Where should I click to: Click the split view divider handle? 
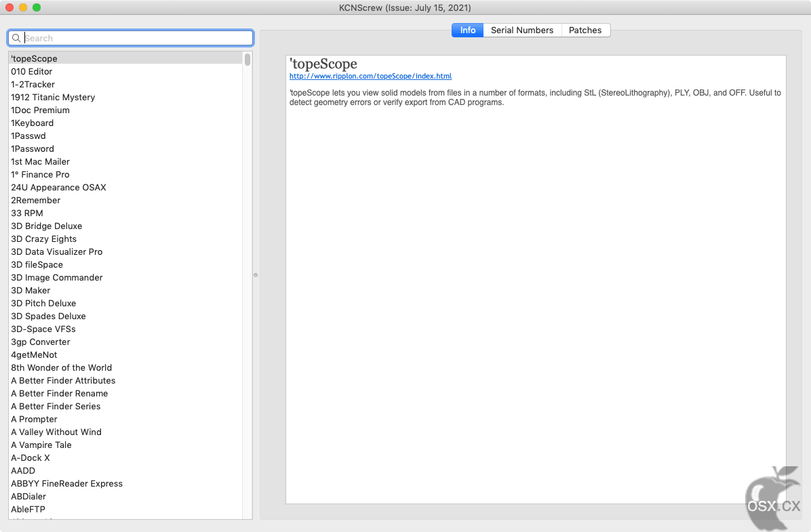tap(256, 275)
